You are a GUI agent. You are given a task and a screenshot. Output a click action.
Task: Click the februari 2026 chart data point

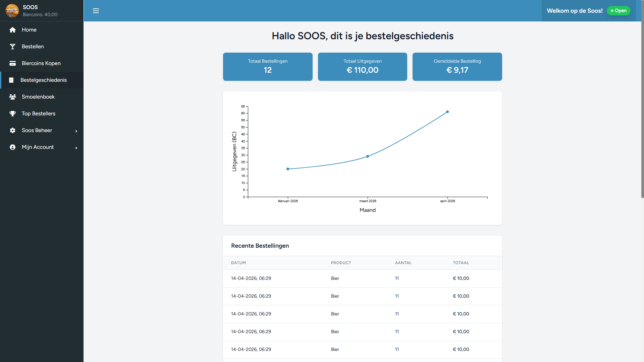coord(288,169)
